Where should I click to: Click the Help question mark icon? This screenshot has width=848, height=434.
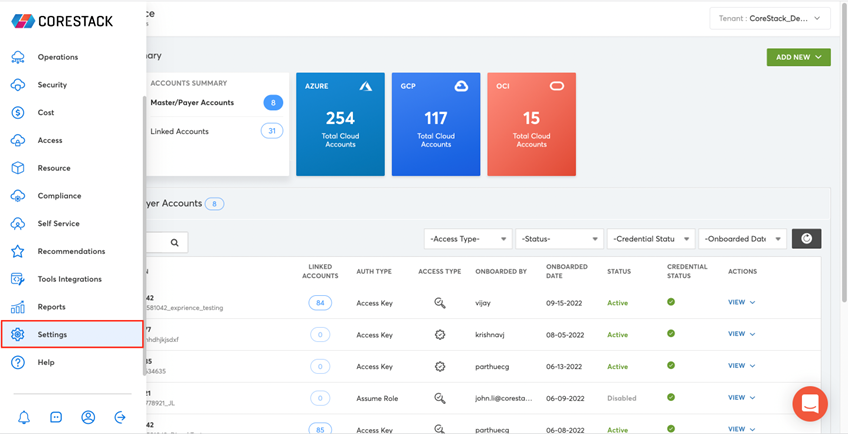pyautogui.click(x=18, y=363)
